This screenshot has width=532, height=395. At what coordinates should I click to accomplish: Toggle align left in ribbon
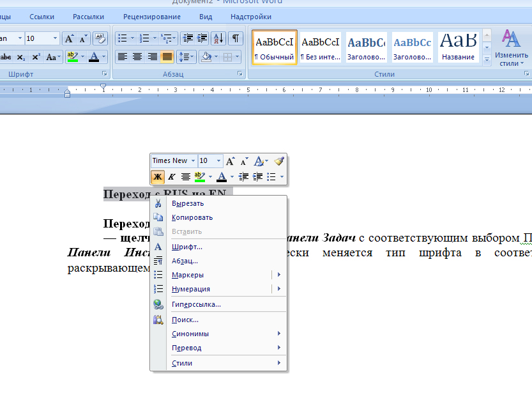(x=123, y=57)
